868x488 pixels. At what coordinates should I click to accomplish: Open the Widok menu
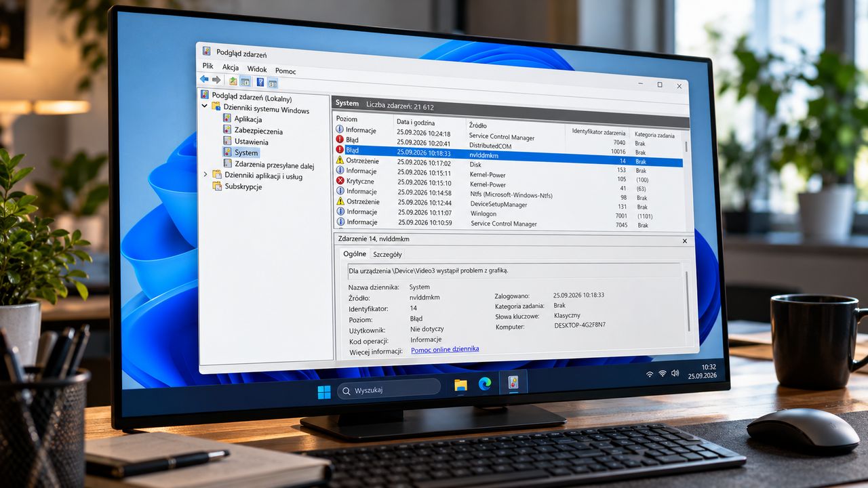coord(257,69)
